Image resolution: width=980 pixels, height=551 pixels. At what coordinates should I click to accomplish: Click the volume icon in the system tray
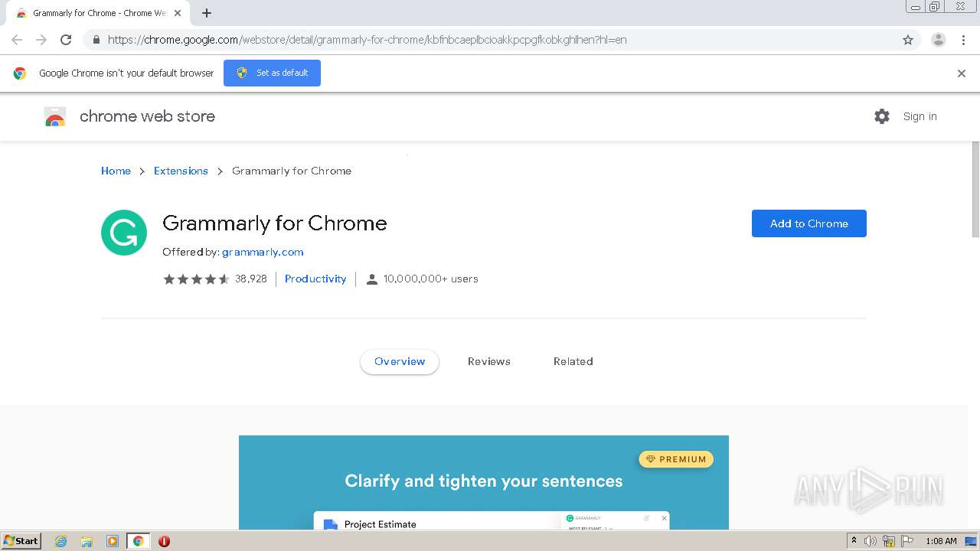pyautogui.click(x=871, y=541)
